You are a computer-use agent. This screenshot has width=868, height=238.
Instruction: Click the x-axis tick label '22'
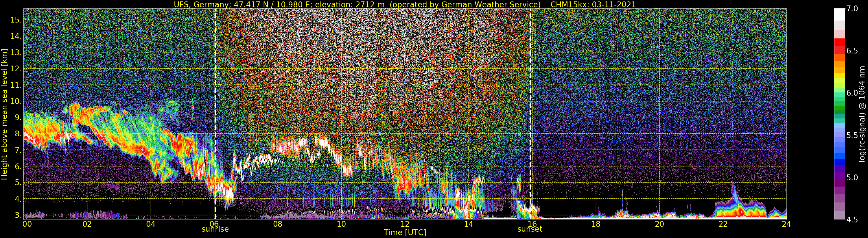[723, 224]
